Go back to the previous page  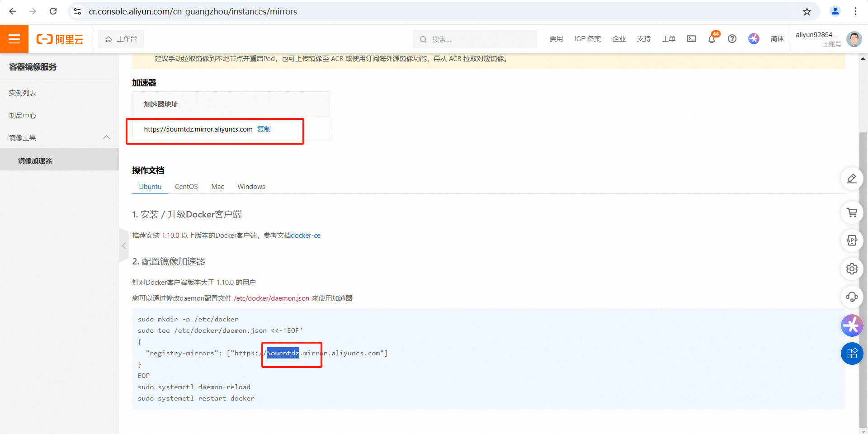pos(13,11)
